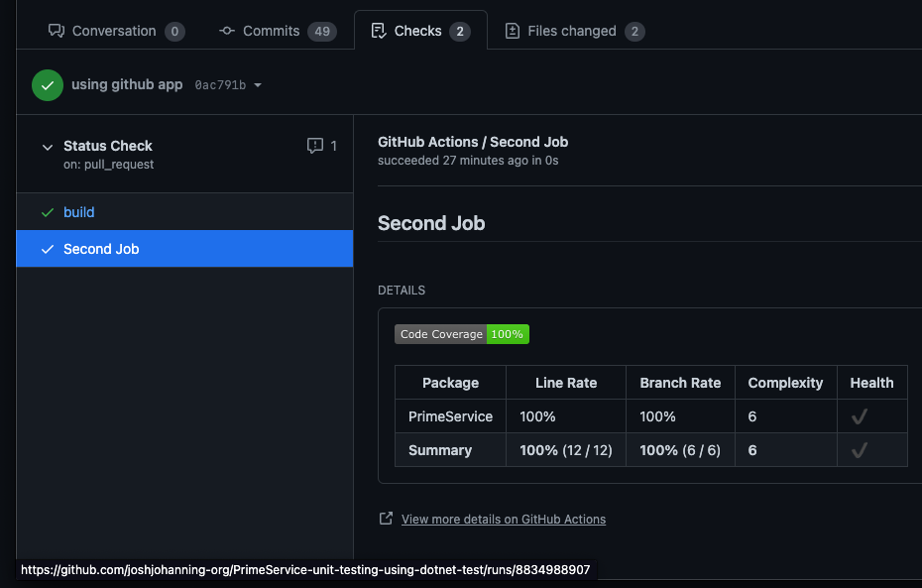Collapse the Status Check workflow group
922x588 pixels.
tap(47, 147)
